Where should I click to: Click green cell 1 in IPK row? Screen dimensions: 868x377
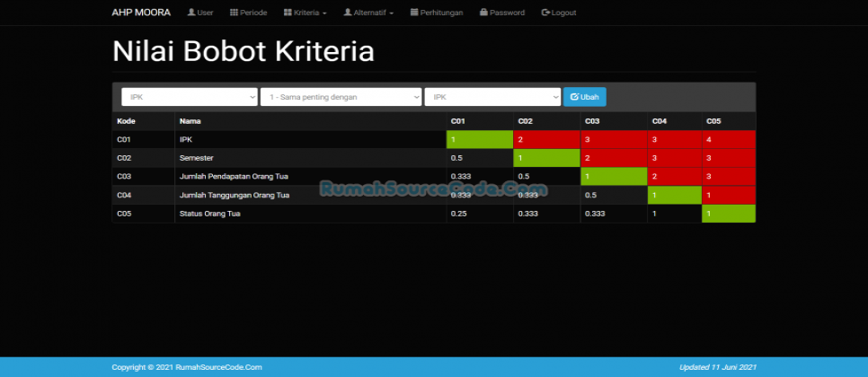(x=480, y=140)
